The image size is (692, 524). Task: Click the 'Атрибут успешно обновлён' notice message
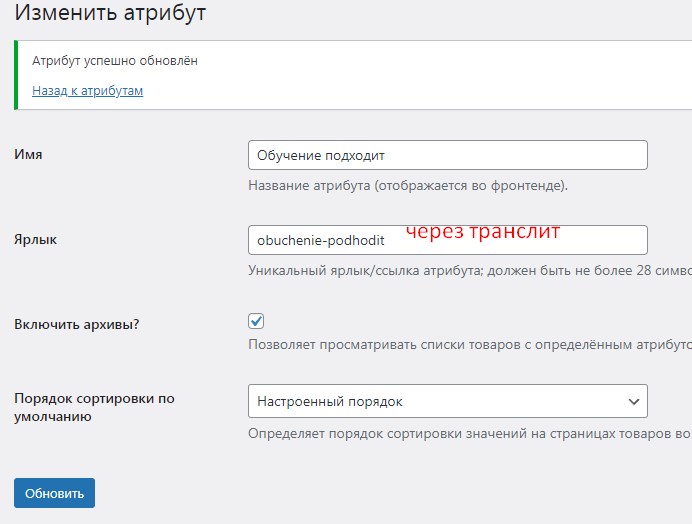pos(115,61)
